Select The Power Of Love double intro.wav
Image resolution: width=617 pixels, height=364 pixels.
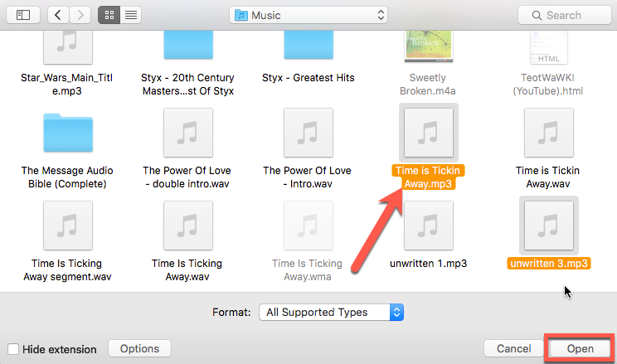click(186, 133)
